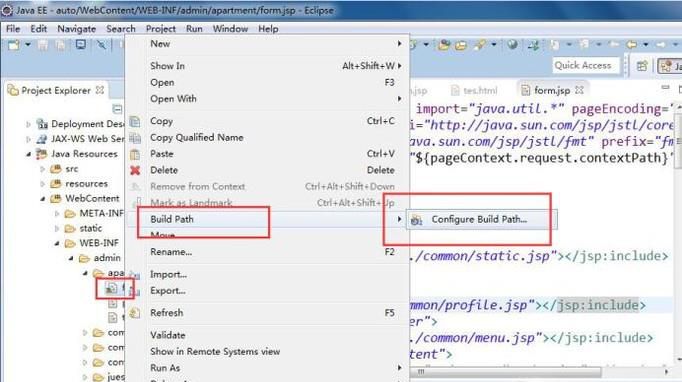Screen dimensions: 682x382
Task: Choose Open With in context menu
Action: (x=267, y=99)
